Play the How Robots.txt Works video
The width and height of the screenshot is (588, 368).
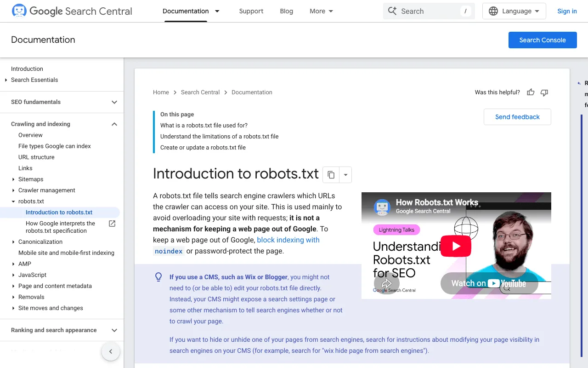pyautogui.click(x=456, y=246)
